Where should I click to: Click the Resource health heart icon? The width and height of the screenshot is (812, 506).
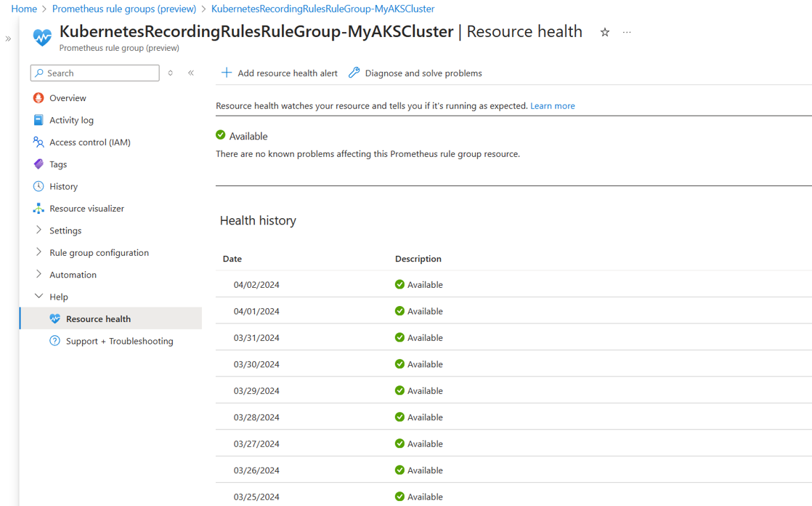pos(54,318)
